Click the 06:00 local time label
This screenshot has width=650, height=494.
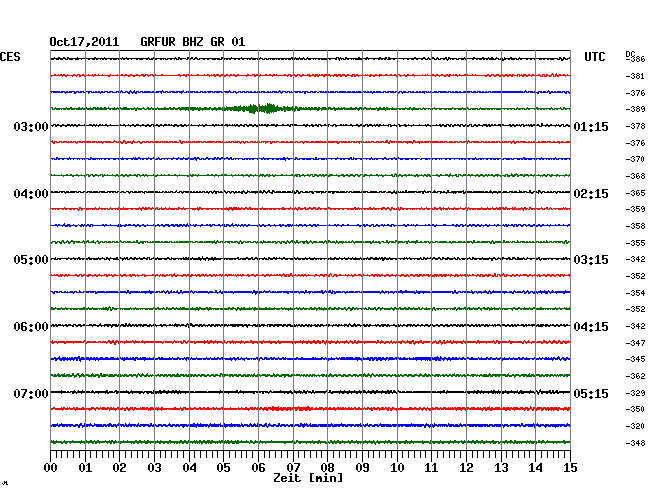click(x=31, y=327)
